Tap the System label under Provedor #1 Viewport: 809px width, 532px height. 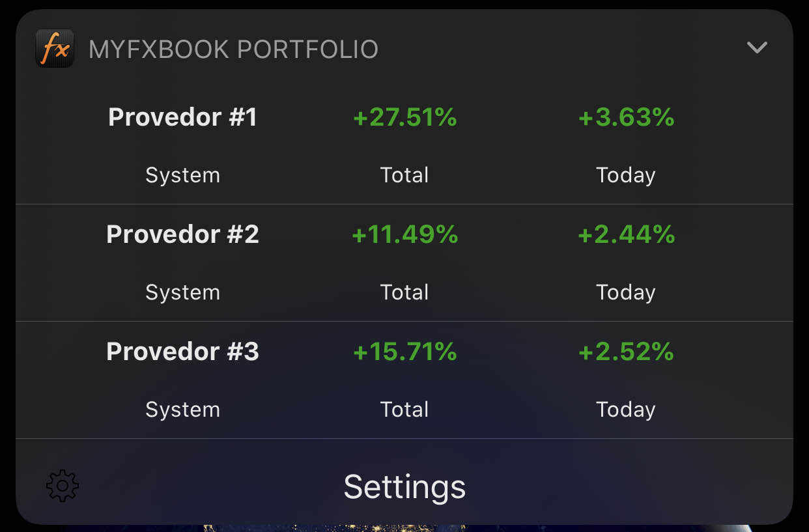[182, 175]
